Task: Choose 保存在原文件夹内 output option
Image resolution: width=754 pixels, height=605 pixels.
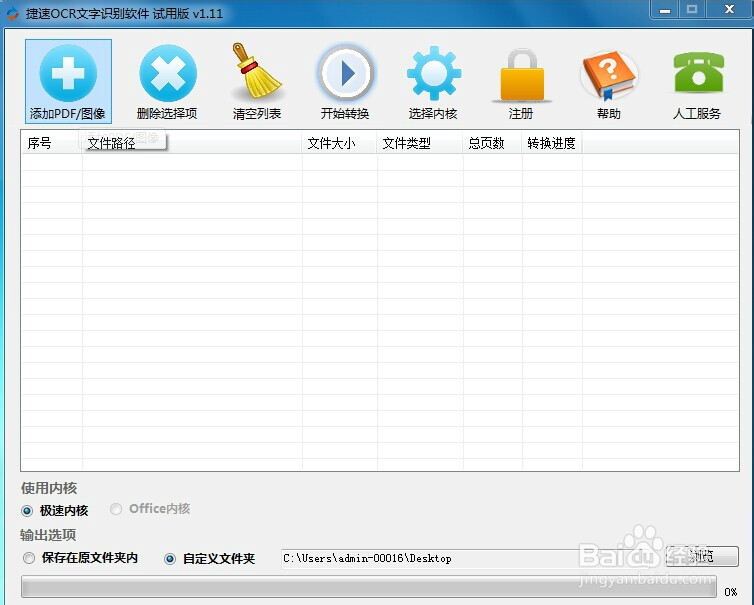Action: click(29, 558)
